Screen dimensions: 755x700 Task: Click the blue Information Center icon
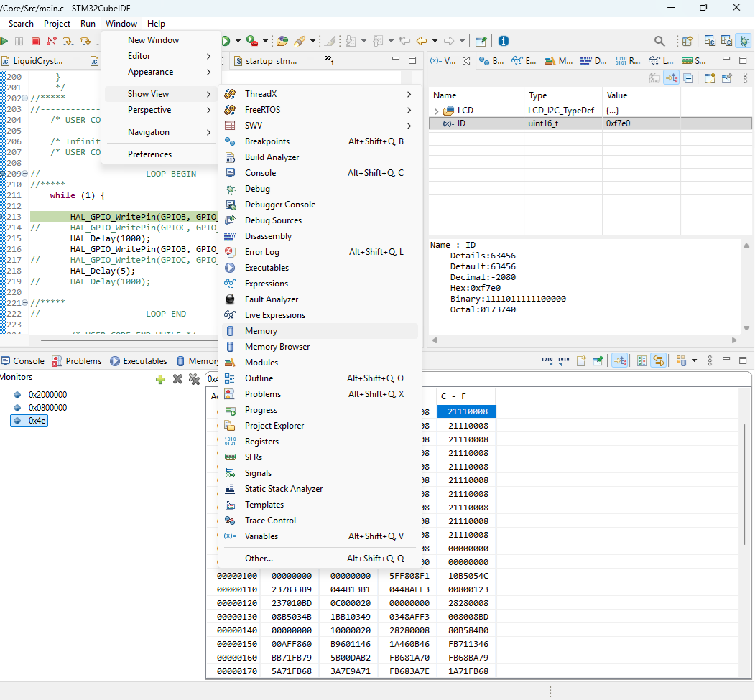[504, 41]
